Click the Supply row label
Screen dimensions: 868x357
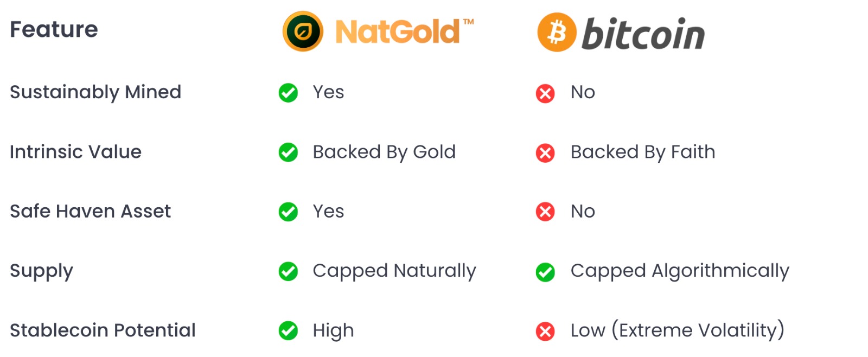coord(41,271)
